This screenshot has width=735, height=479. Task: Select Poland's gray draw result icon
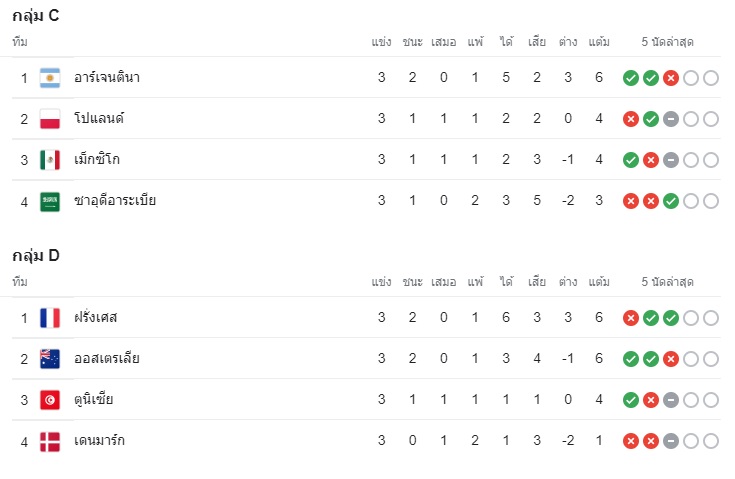point(671,119)
